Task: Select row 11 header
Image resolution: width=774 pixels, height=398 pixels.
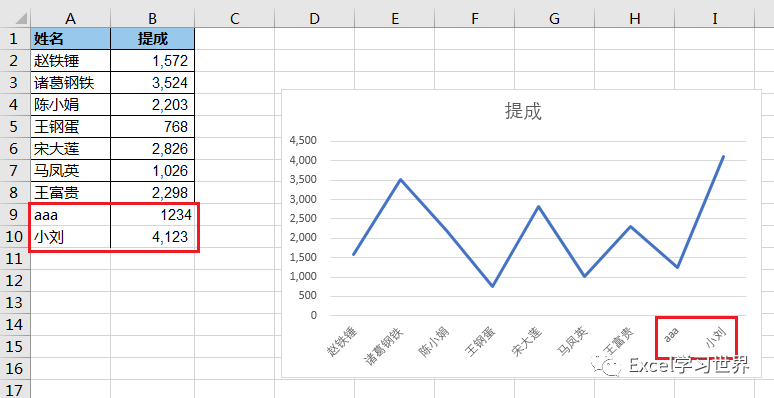Action: (x=15, y=259)
